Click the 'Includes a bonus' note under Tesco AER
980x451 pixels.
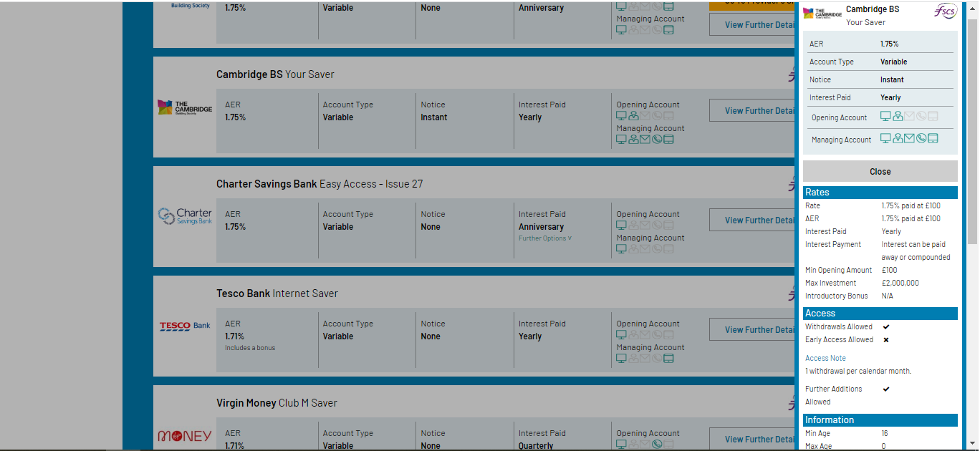(250, 348)
